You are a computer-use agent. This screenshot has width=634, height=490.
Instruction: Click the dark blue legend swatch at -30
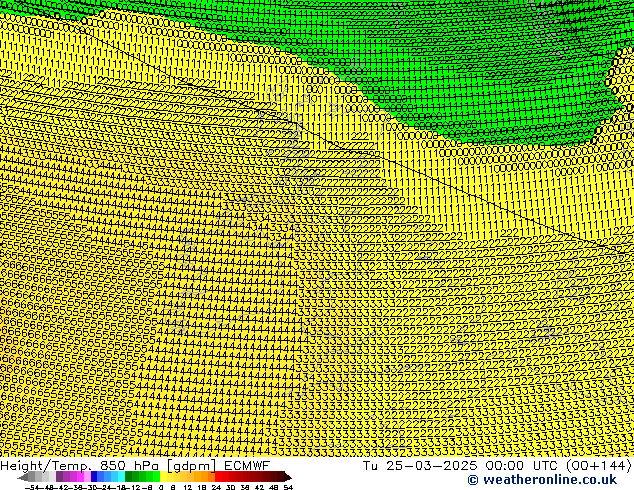94,477
